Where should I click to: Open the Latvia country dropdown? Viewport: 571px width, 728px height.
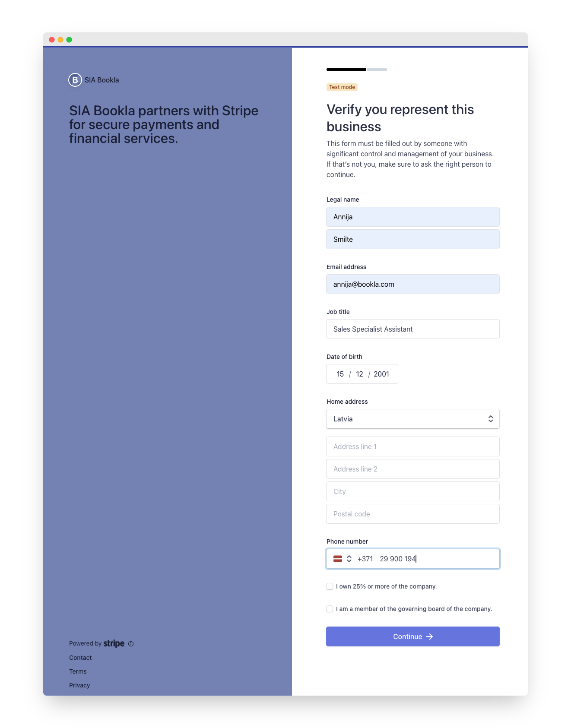[412, 419]
